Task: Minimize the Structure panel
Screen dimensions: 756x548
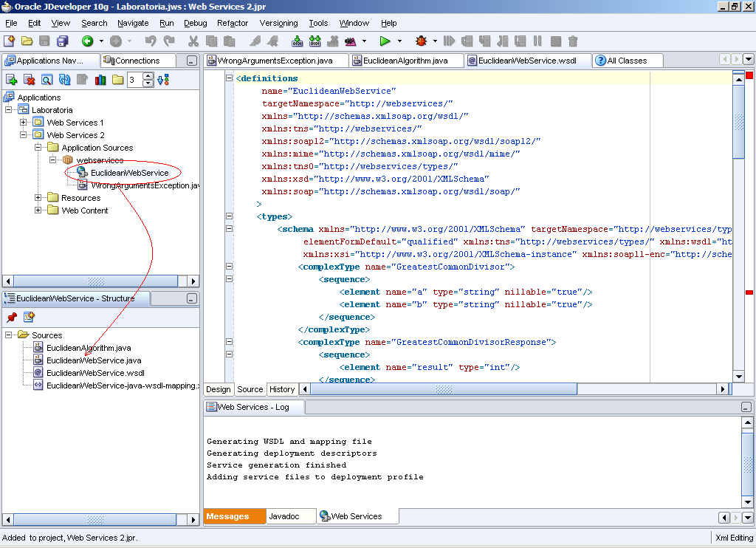Action: tap(191, 298)
